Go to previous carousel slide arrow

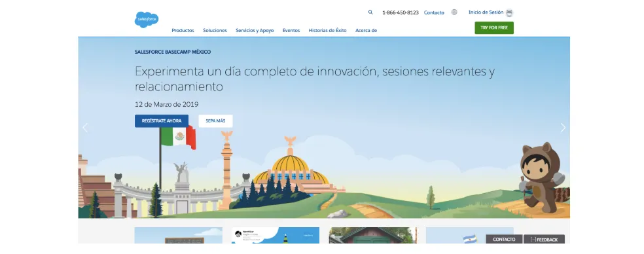tap(85, 128)
